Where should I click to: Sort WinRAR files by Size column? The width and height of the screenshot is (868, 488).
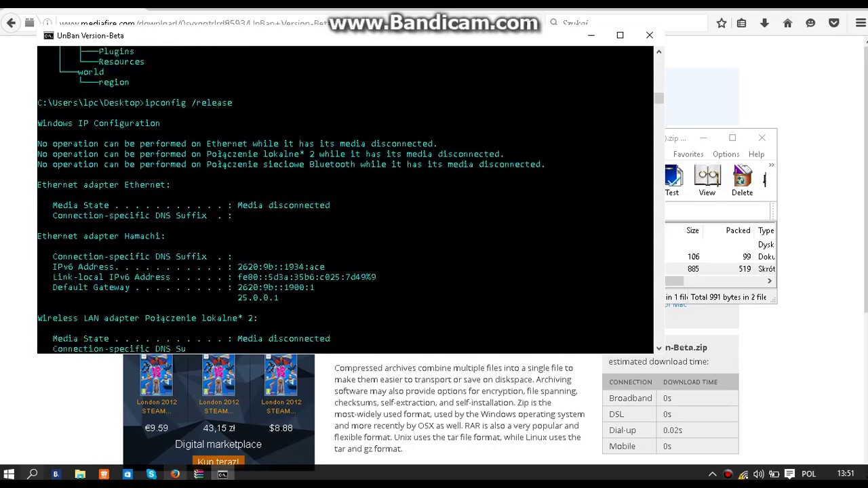[x=692, y=230]
